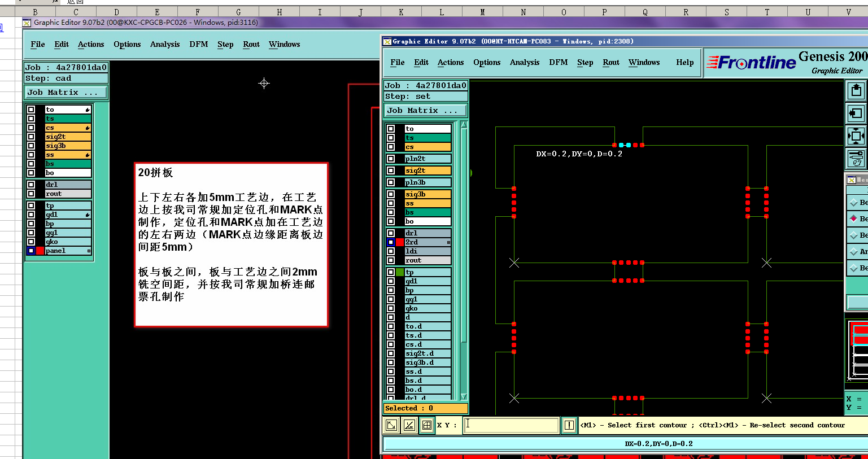
Task: Open the Options menu in the back cad window
Action: coord(127,44)
